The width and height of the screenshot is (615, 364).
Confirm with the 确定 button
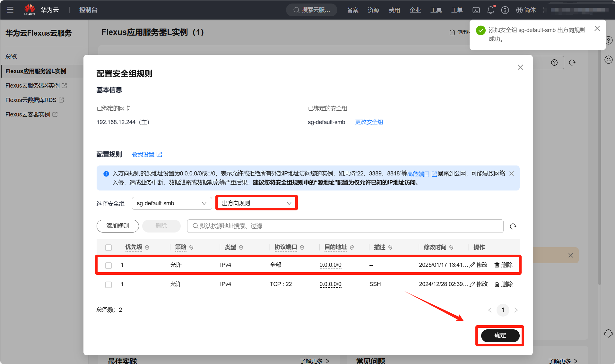(500, 335)
